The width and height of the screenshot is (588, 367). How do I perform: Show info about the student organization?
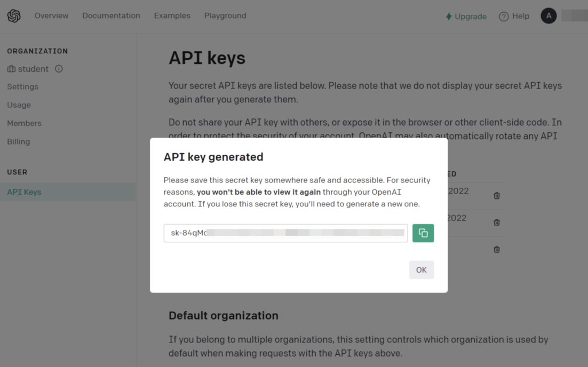click(59, 69)
